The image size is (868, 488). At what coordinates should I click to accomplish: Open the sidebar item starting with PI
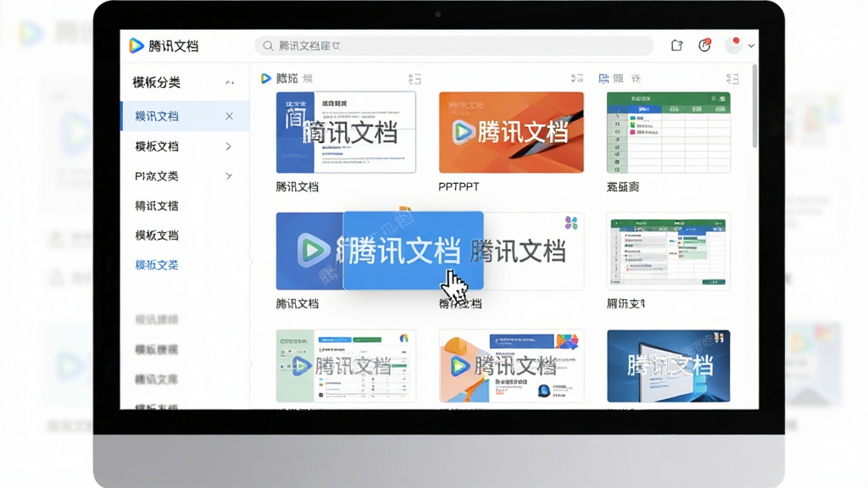[x=157, y=176]
